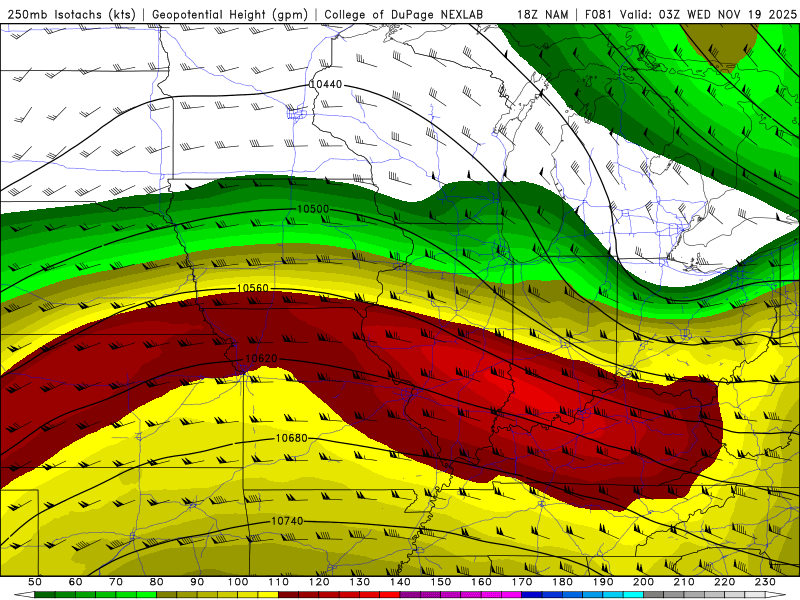Click the 110 value on the color scale
The height and width of the screenshot is (600, 800).
[279, 582]
